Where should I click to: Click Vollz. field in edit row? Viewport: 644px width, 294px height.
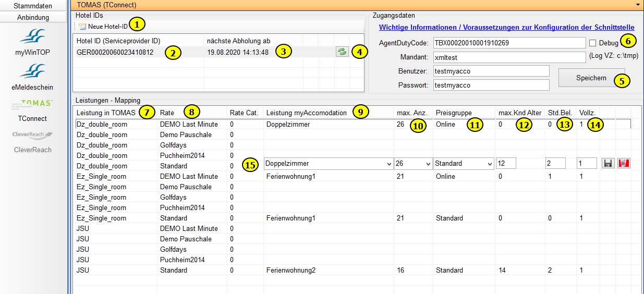tap(587, 163)
